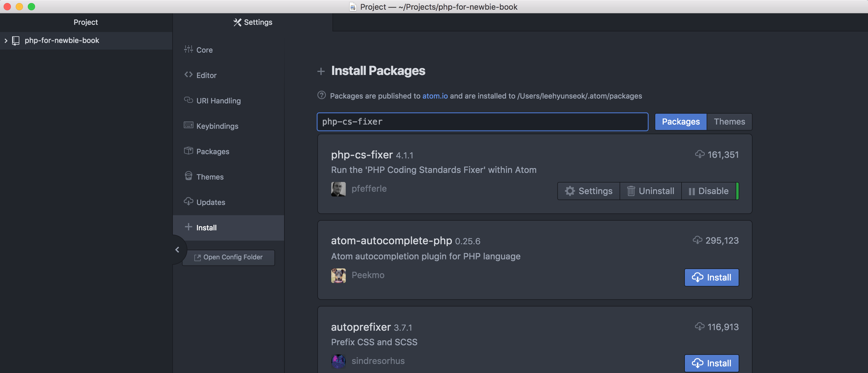This screenshot has width=868, height=373.
Task: Select the Install menu item
Action: [x=206, y=227]
